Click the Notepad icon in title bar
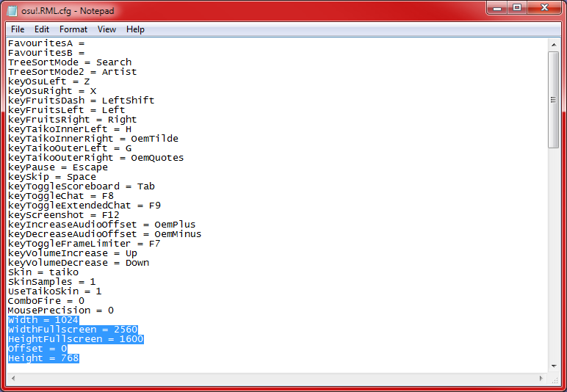The width and height of the screenshot is (567, 392). [x=12, y=11]
